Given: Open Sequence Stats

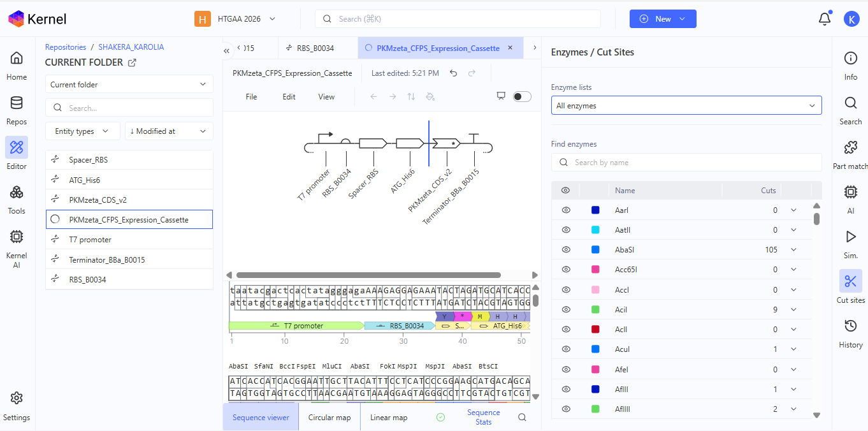Looking at the screenshot, I should (x=483, y=417).
